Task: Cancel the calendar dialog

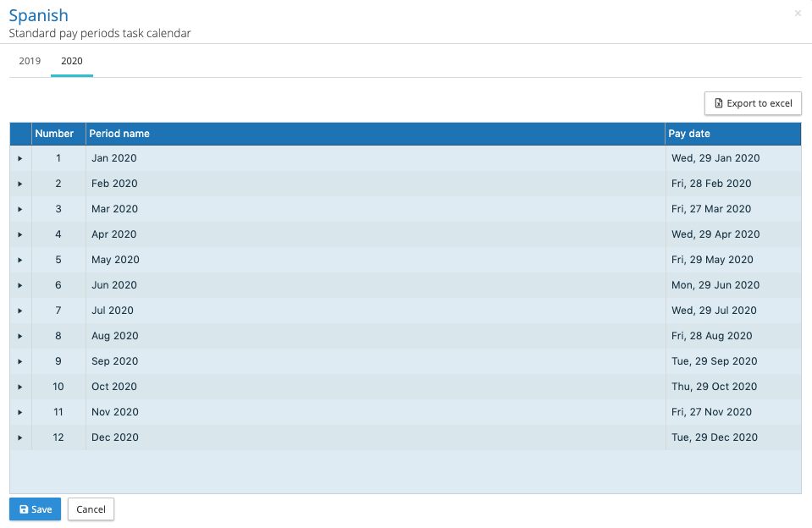Action: (91, 509)
